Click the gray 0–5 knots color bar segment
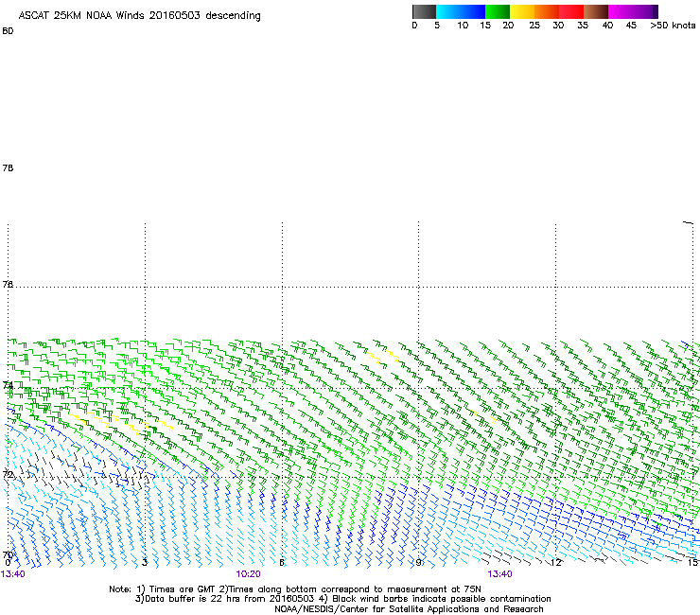Image resolution: width=700 pixels, height=615 pixels. click(x=424, y=11)
